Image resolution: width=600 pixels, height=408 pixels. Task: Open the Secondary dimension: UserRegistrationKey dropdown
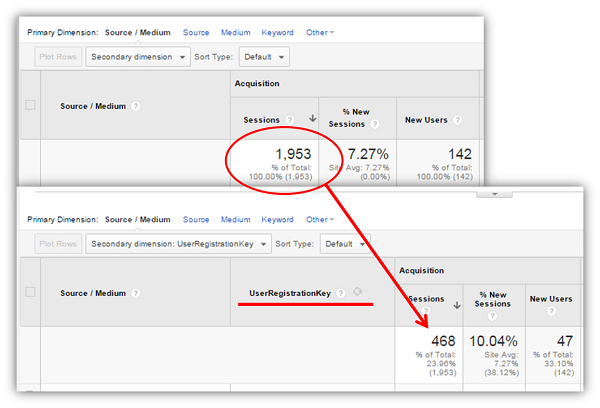tap(180, 243)
